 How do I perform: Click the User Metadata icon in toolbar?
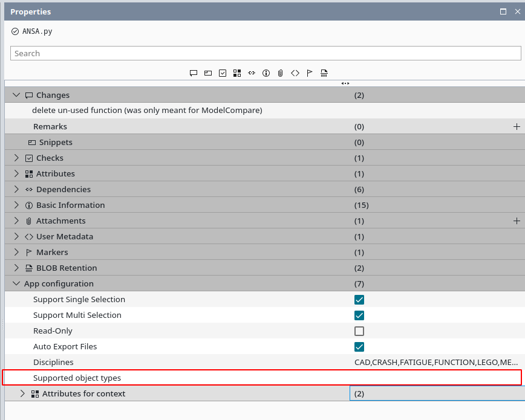(295, 73)
